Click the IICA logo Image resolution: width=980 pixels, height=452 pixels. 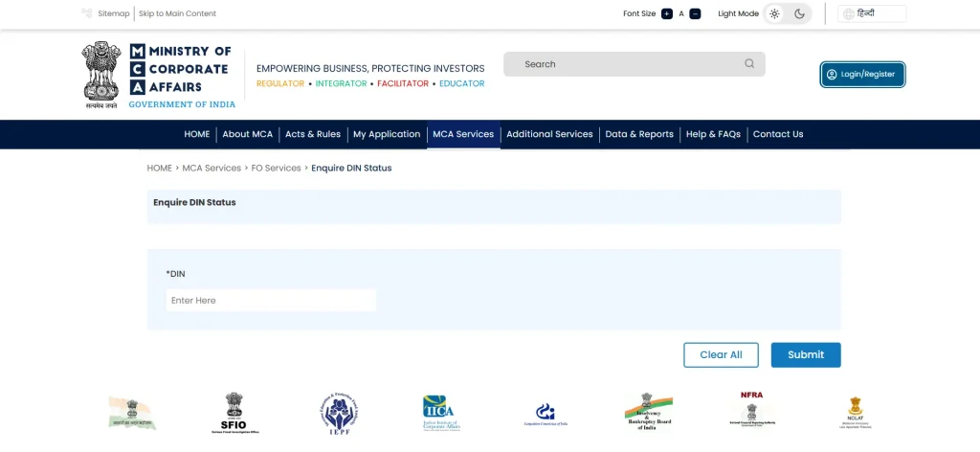pyautogui.click(x=442, y=414)
